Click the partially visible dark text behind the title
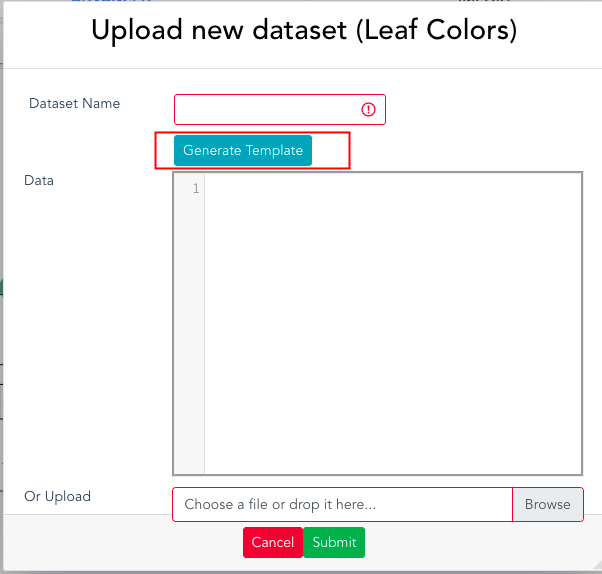The image size is (602, 574). click(x=485, y=1)
